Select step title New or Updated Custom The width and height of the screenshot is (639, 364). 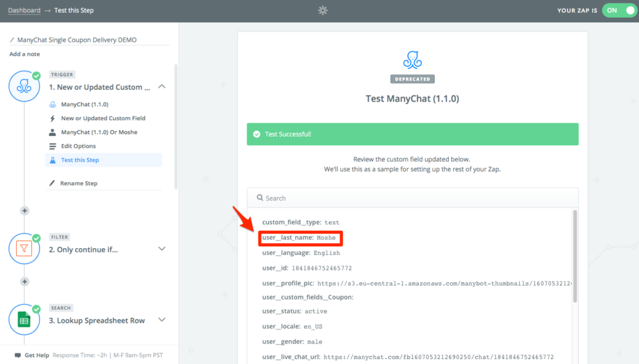tap(99, 87)
